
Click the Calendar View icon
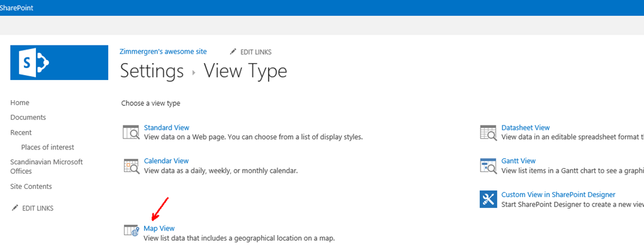131,166
